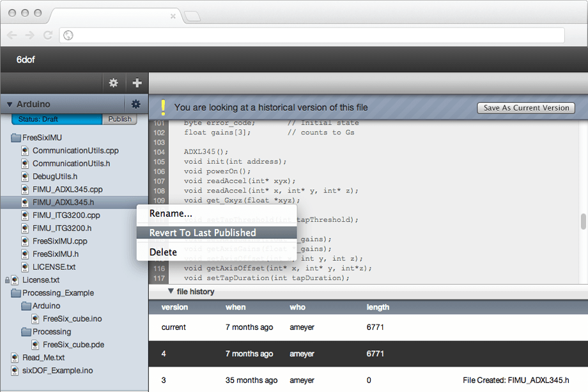This screenshot has width=588, height=392.
Task: Click the browser address bar
Action: click(312, 35)
